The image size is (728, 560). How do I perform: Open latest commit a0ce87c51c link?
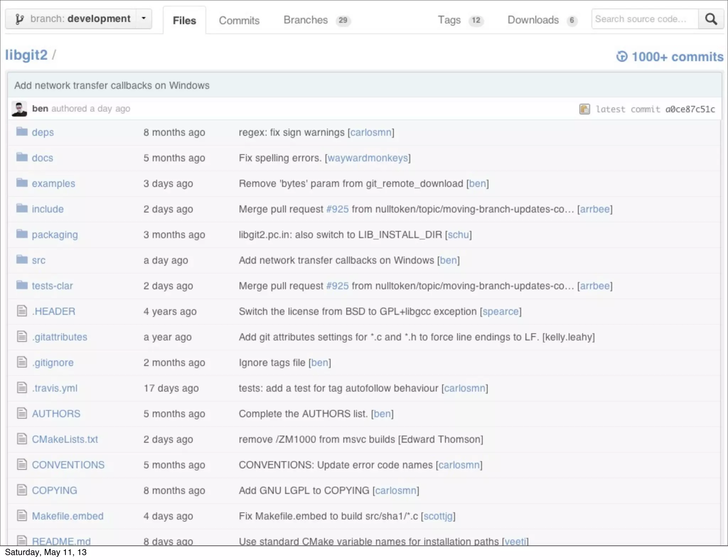click(690, 109)
